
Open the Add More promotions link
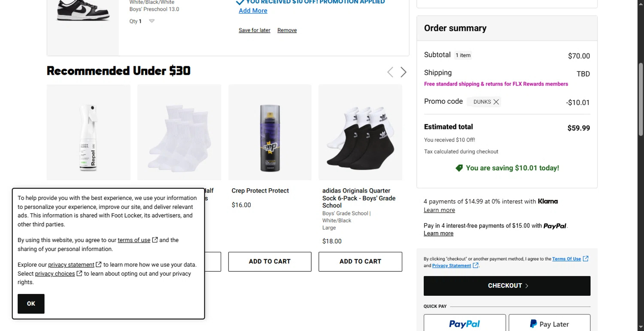tap(252, 11)
